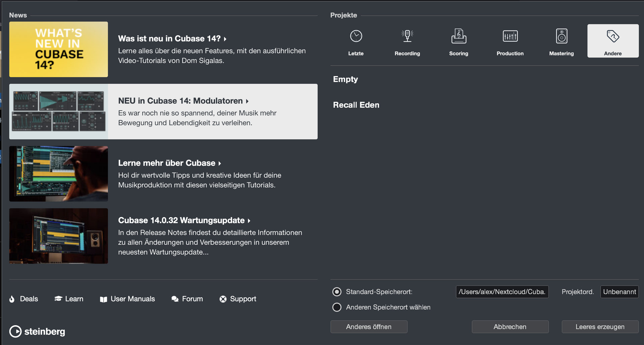Screen dimensions: 644x345
Task: Open the Lerne mehr über Cubase thumbnail
Action: [59, 174]
